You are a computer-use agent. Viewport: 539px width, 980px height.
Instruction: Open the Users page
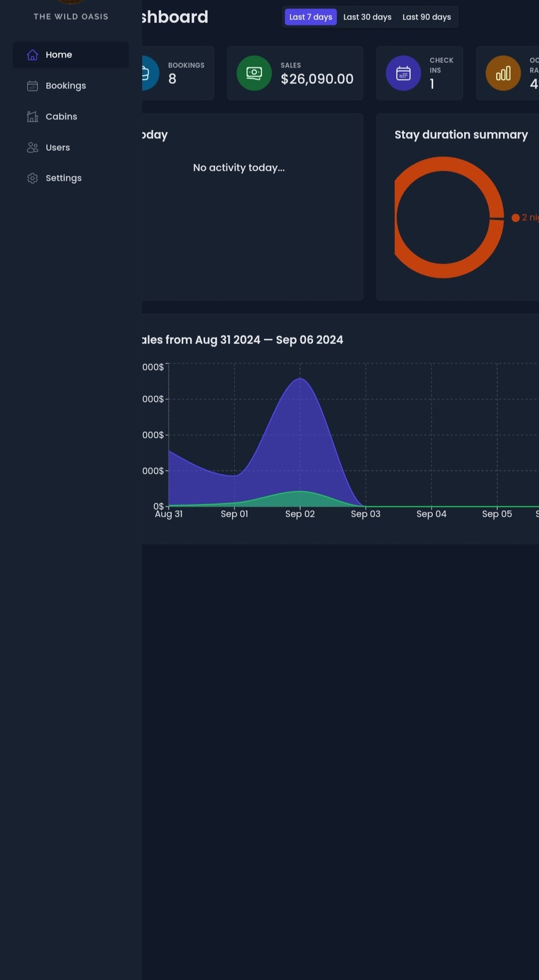coord(71,147)
